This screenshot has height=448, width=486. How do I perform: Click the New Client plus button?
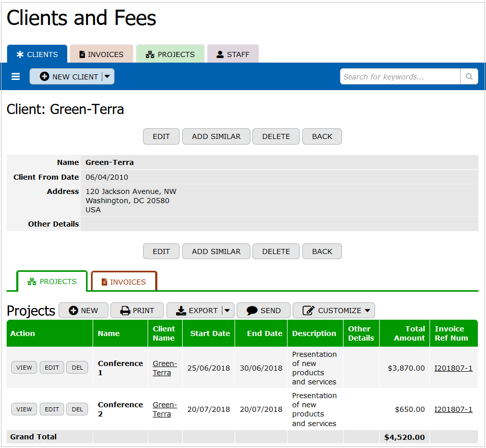[67, 76]
